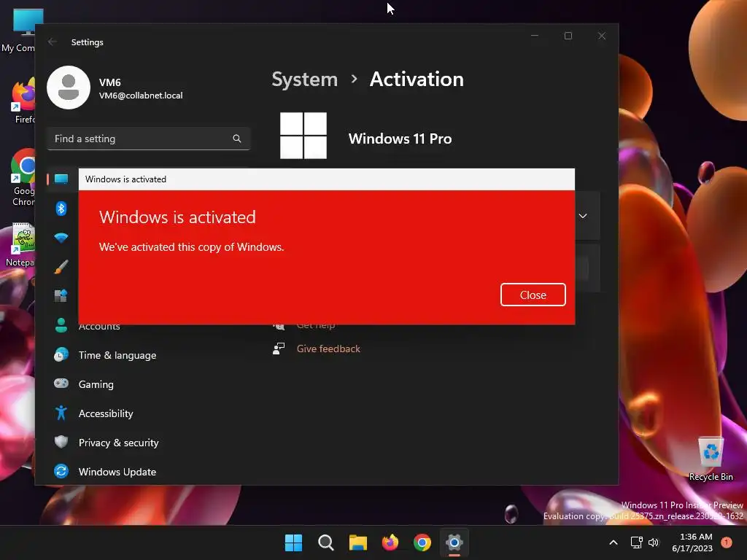This screenshot has width=747, height=560.
Task: Click the Windows Update refresh icon
Action: click(x=61, y=472)
